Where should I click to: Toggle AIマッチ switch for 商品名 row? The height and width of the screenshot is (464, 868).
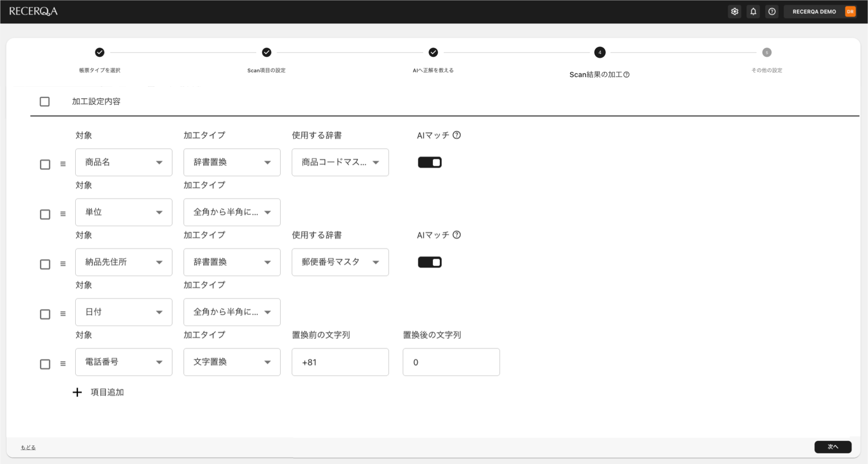click(x=429, y=162)
